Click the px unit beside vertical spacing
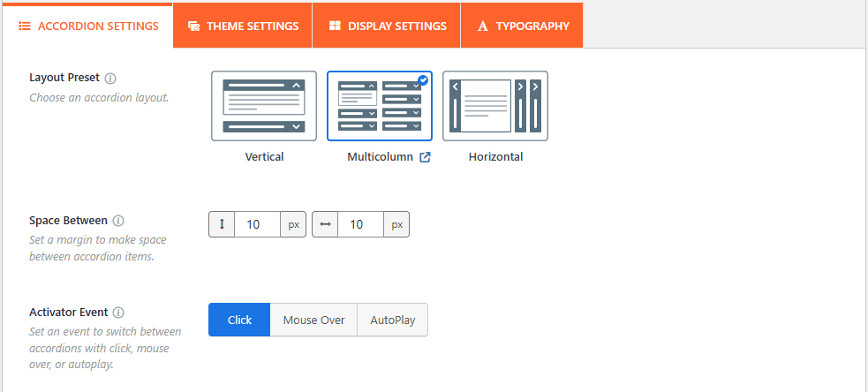The height and width of the screenshot is (392, 868). (x=293, y=225)
